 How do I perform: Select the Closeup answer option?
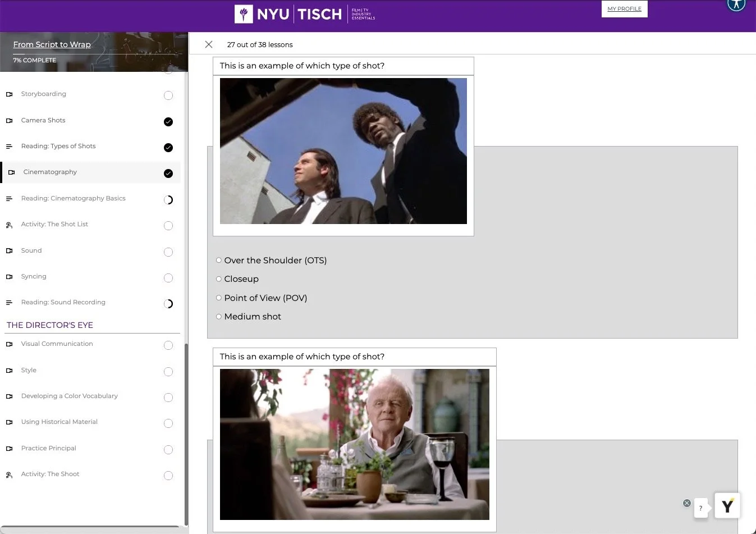pos(219,279)
